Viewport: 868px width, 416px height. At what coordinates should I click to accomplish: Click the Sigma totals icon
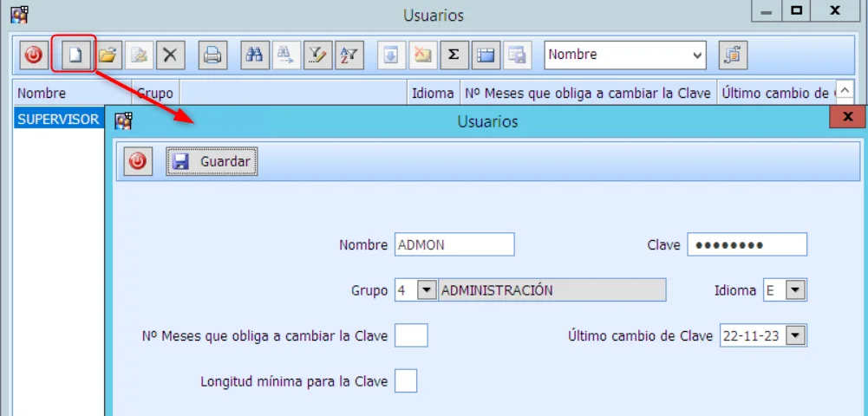tap(453, 55)
